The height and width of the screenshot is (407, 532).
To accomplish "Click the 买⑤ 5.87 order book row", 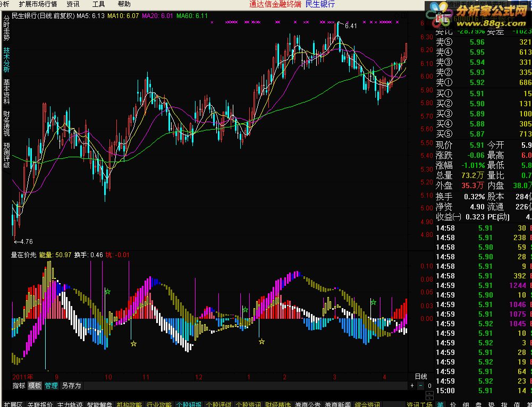I will pyautogui.click(x=484, y=134).
